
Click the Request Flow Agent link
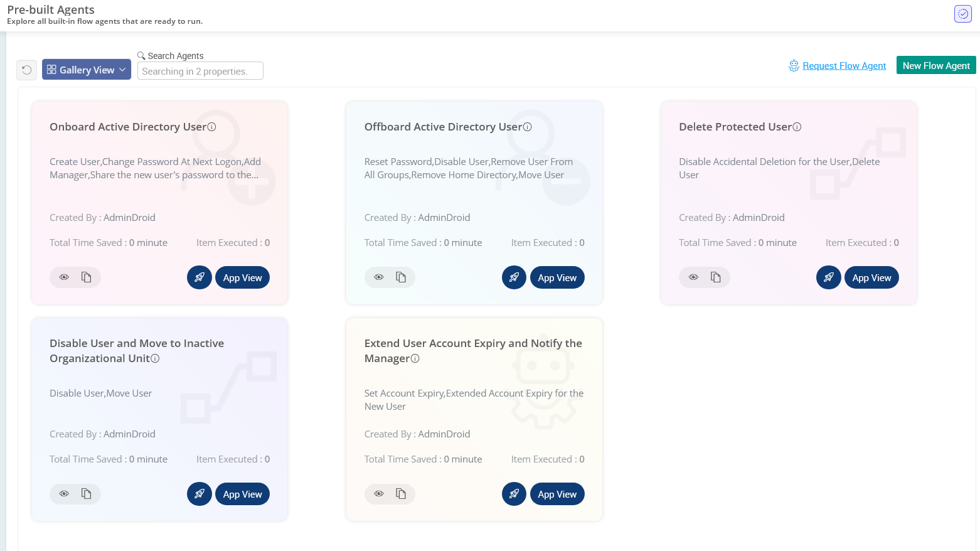(845, 65)
